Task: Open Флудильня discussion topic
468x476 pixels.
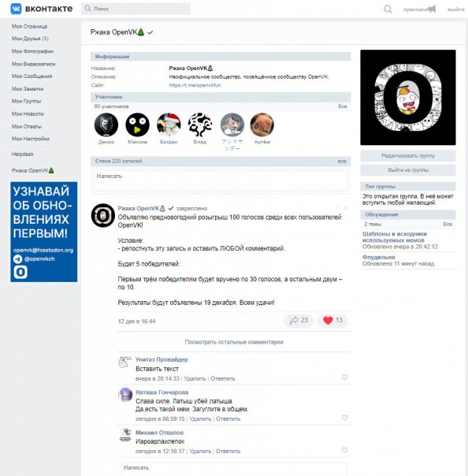Action: coord(378,257)
